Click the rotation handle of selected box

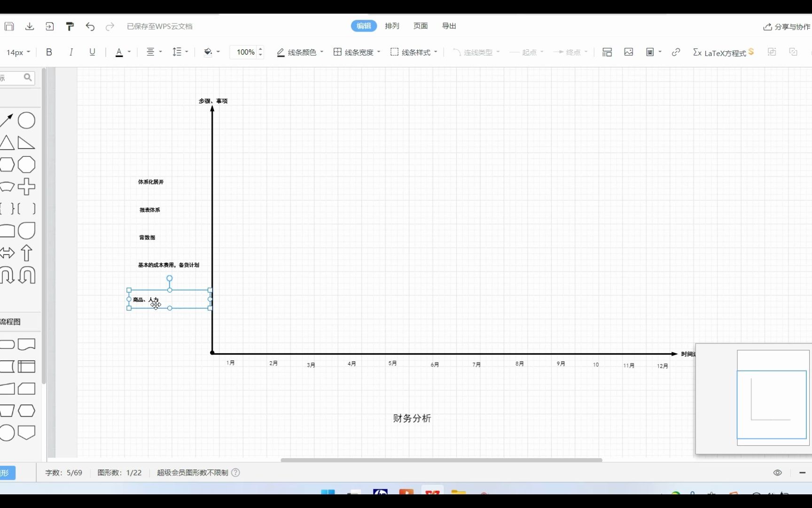coord(170,278)
